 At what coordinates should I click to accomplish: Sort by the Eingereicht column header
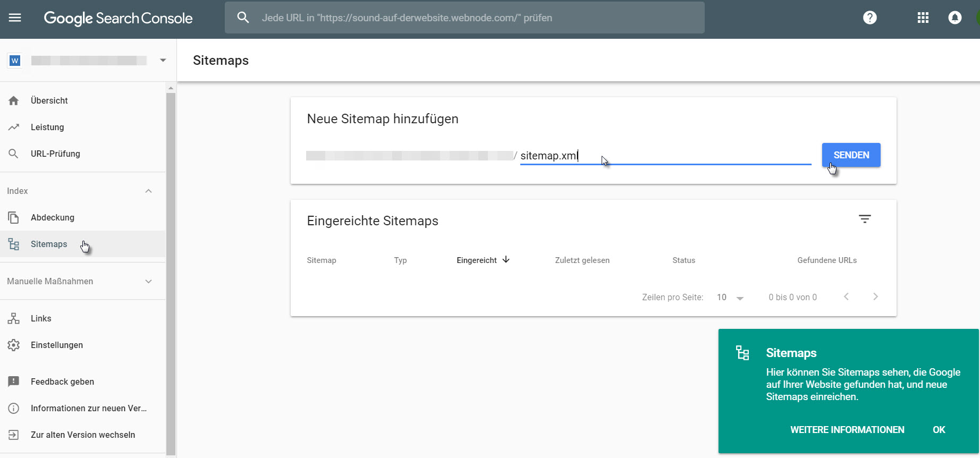tap(477, 260)
